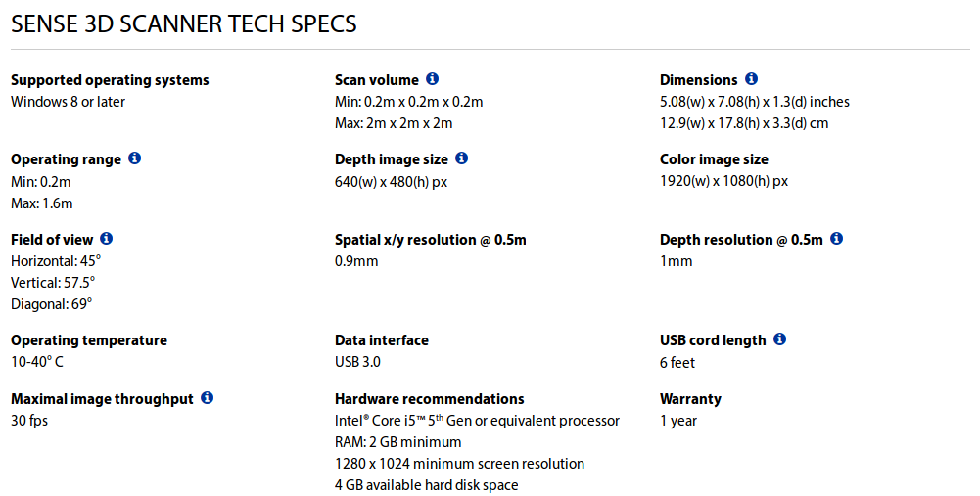This screenshot has height=496, width=980.
Task: Select Supported operating systems heading
Action: click(x=110, y=80)
